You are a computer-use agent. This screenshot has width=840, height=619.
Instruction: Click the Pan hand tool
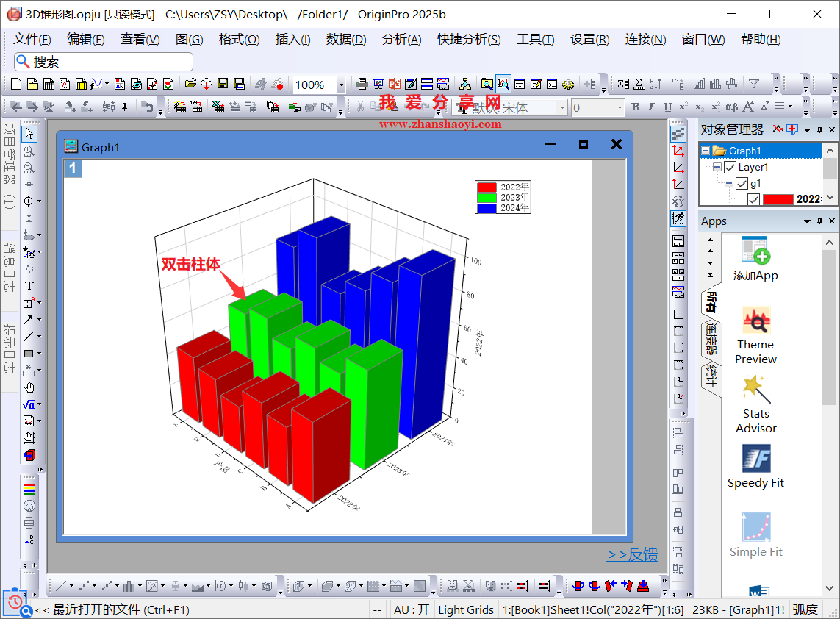[x=29, y=387]
